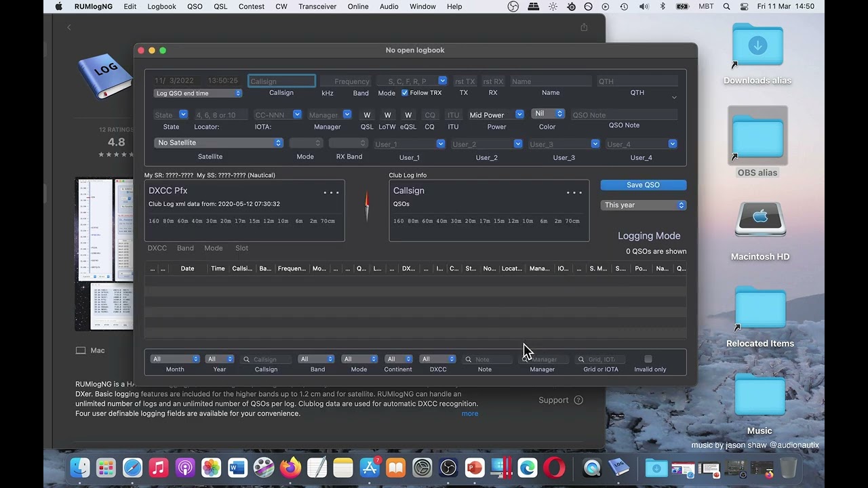The height and width of the screenshot is (488, 868).
Task: Launch OBS from the Dock
Action: coord(448,468)
